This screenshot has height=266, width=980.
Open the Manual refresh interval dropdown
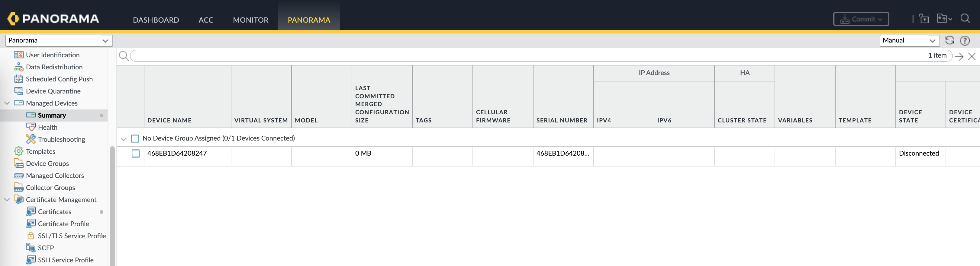click(909, 40)
